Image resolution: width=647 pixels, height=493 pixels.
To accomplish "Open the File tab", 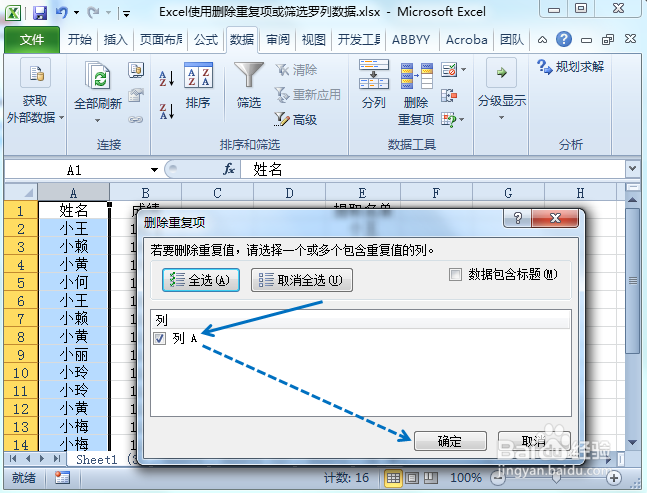I will click(x=32, y=40).
